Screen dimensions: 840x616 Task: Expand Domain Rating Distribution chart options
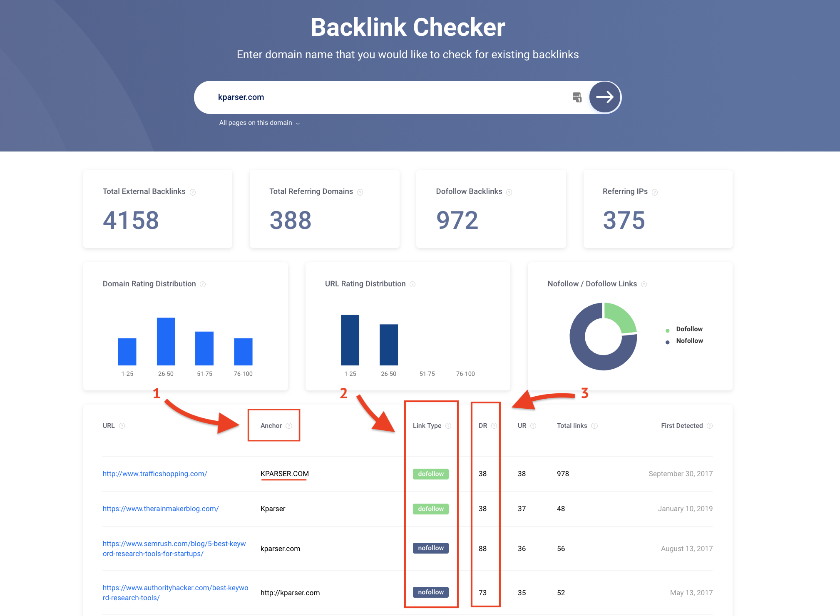pyautogui.click(x=203, y=283)
